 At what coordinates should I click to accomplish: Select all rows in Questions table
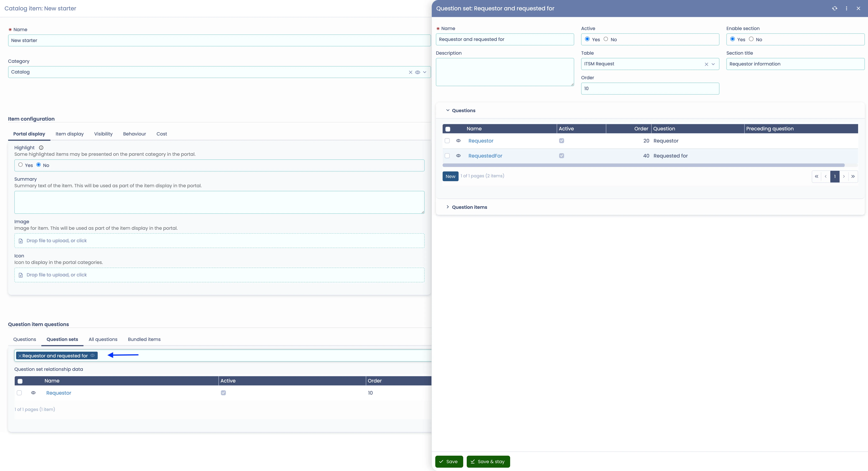(x=448, y=129)
